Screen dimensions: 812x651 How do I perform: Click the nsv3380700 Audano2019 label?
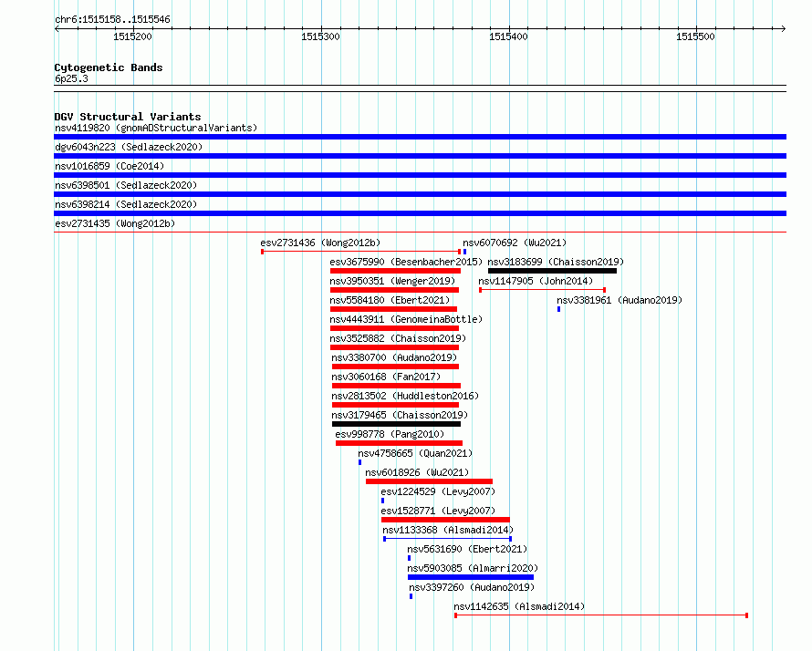click(x=394, y=357)
